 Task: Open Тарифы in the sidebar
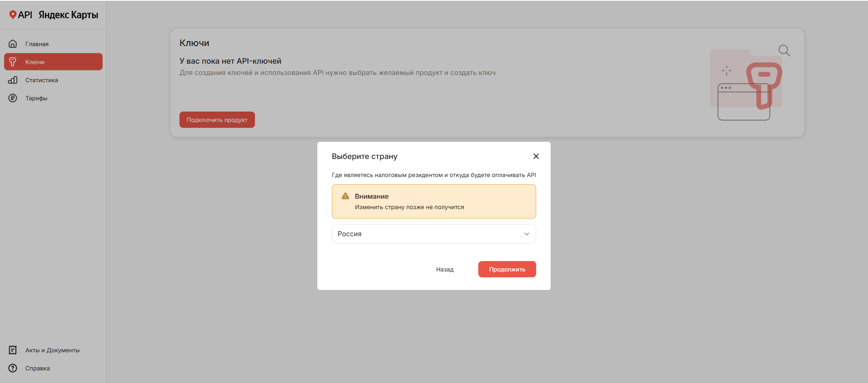click(53, 98)
